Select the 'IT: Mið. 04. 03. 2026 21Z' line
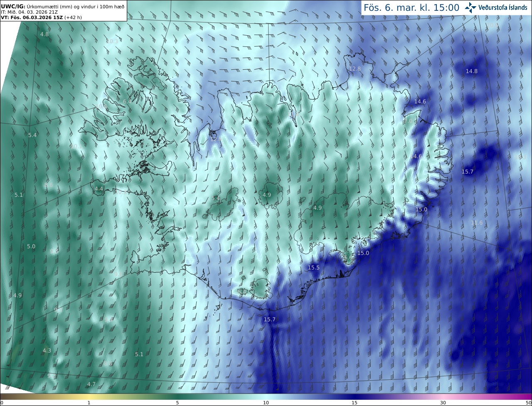 29,12
